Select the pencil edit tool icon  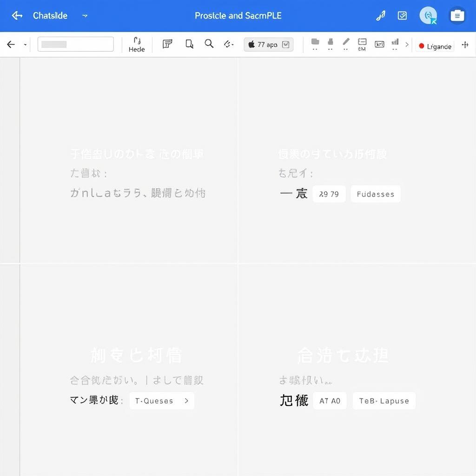[x=346, y=42]
